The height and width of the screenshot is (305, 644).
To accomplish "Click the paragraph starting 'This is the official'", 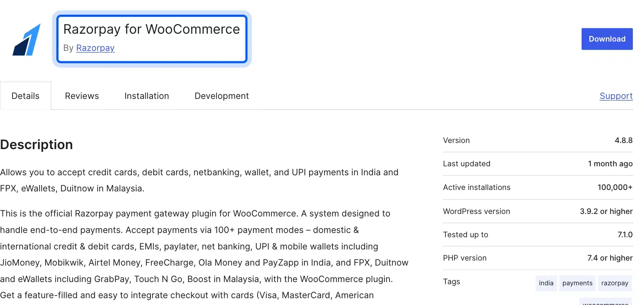I will pos(204,254).
